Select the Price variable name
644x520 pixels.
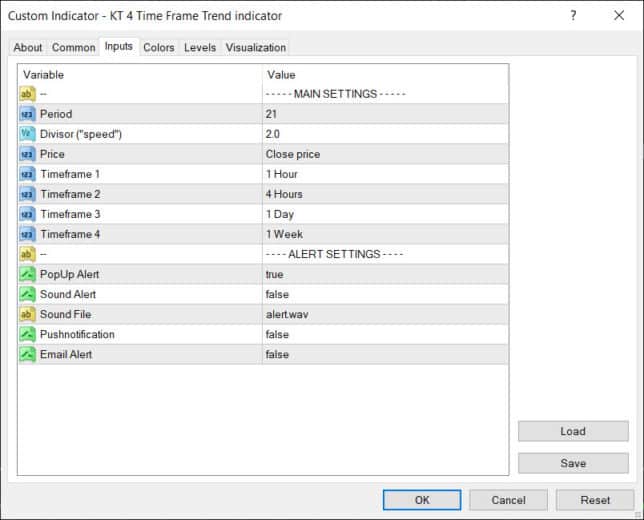[52, 154]
